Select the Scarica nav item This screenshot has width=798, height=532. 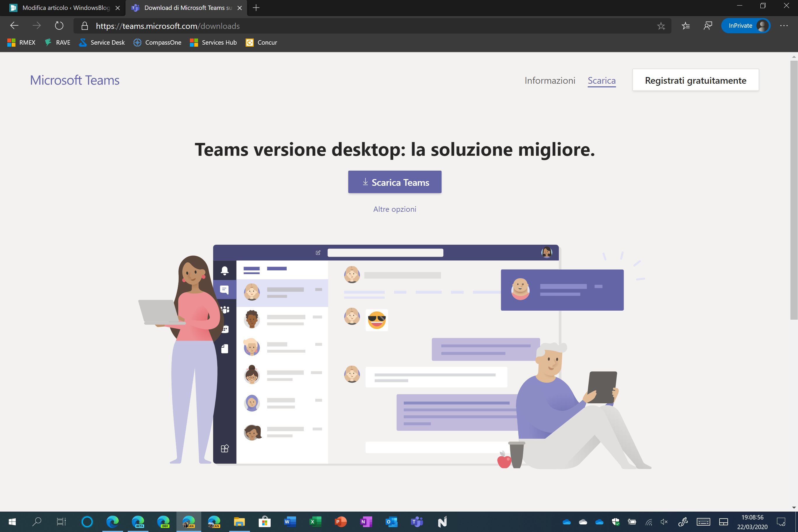601,80
